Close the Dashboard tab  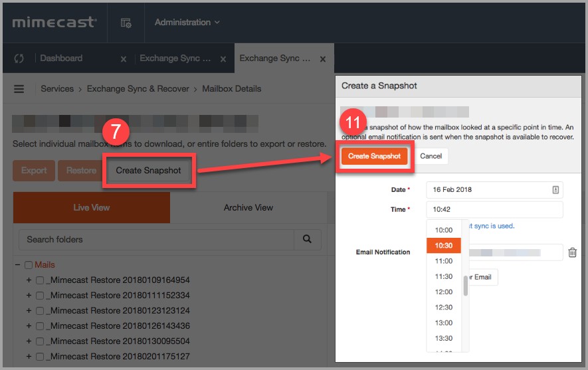click(123, 59)
